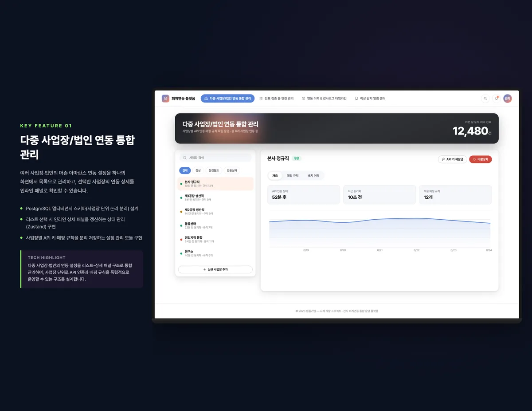Switch to the 매핑 규칙 tab
This screenshot has width=532, height=411.
[x=293, y=176]
